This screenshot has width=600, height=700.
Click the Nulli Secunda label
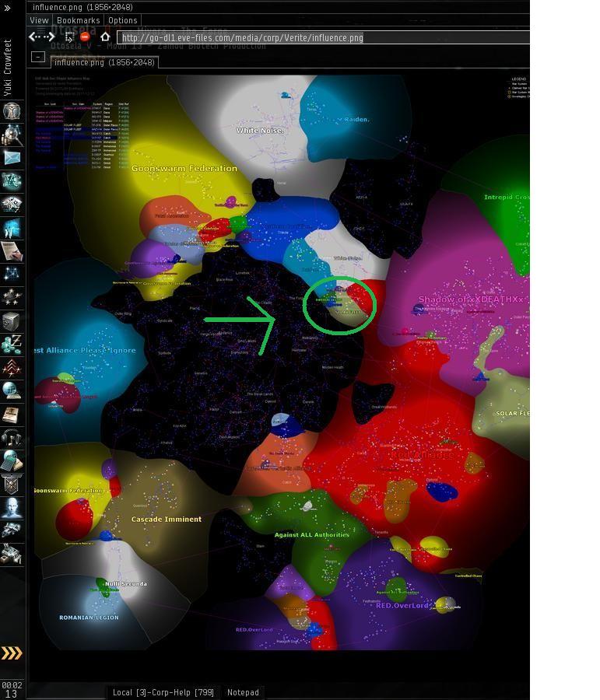pyautogui.click(x=125, y=583)
